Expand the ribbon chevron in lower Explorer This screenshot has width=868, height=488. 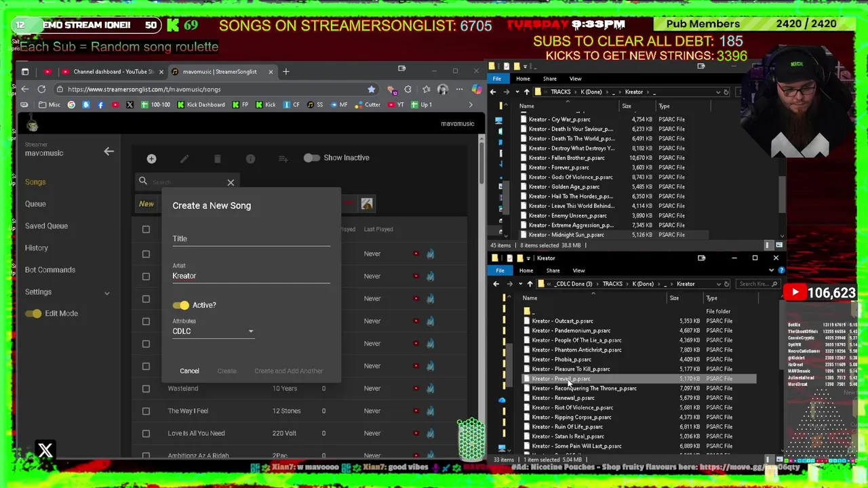click(771, 270)
